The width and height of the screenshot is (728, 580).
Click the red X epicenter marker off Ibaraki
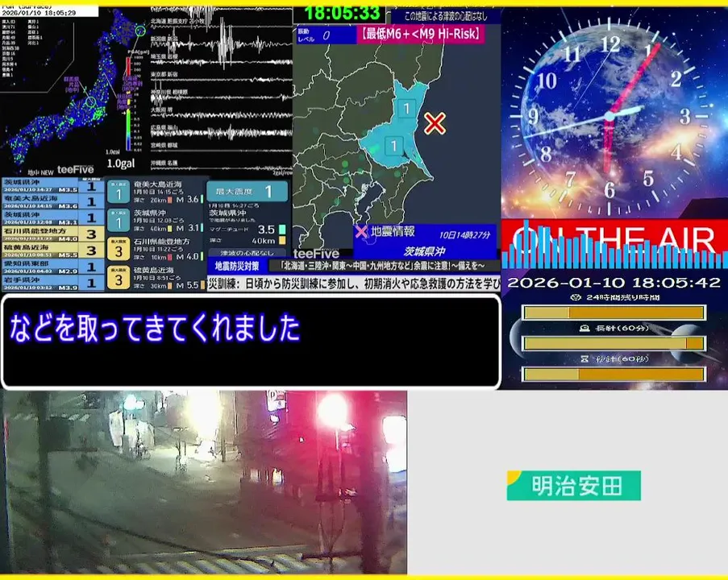(x=435, y=123)
